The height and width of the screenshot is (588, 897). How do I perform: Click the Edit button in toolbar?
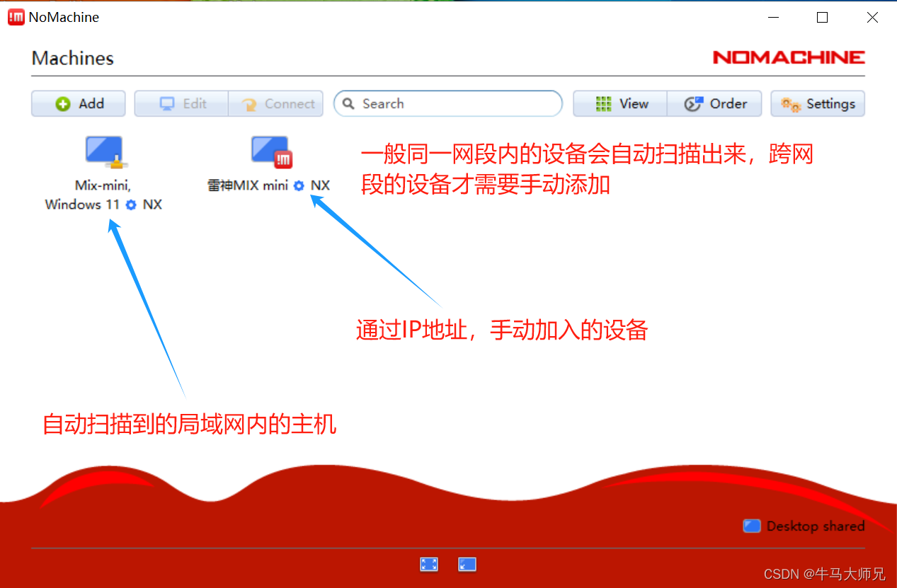(x=181, y=103)
